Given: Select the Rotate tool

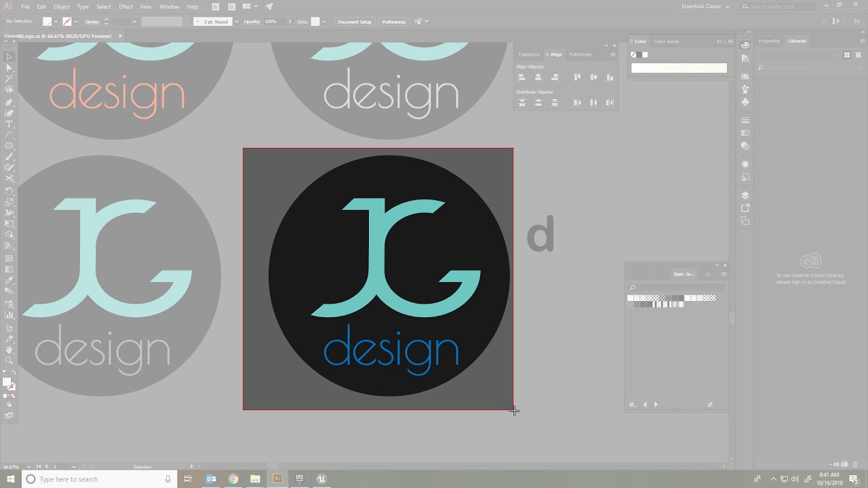Looking at the screenshot, I should (9, 191).
